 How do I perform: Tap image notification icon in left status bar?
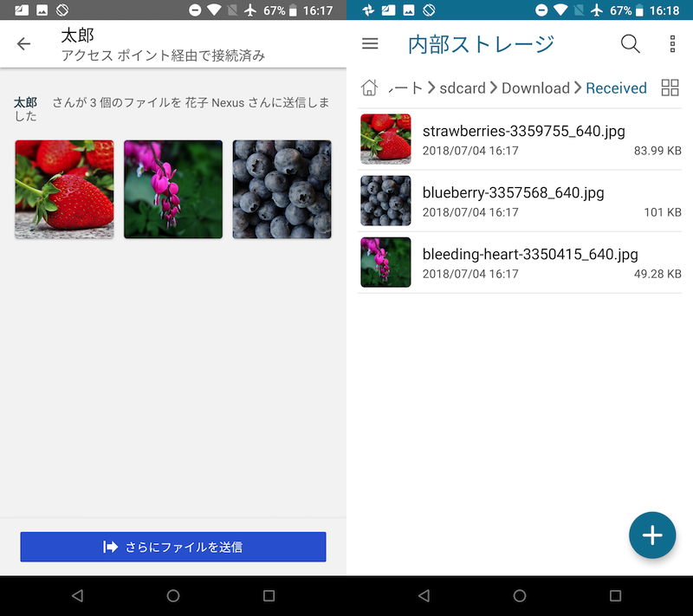pyautogui.click(x=42, y=10)
